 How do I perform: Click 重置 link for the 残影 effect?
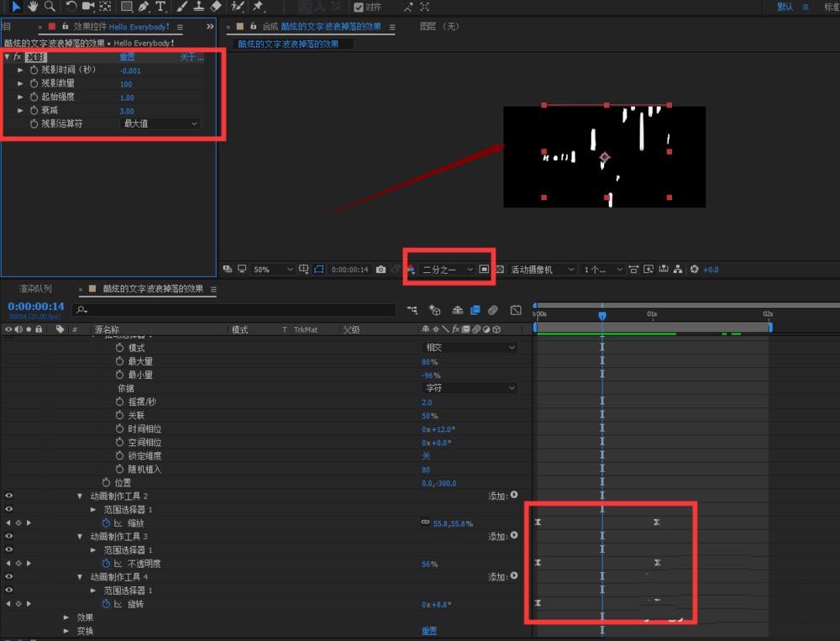(x=127, y=57)
